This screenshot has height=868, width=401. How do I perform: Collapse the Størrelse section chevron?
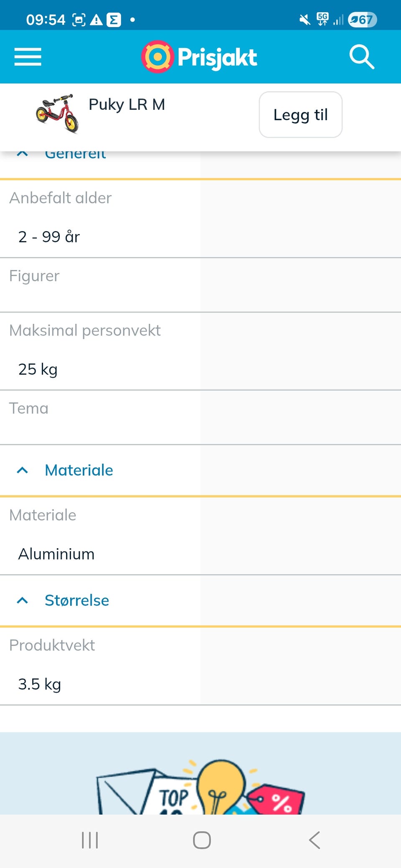click(x=22, y=601)
